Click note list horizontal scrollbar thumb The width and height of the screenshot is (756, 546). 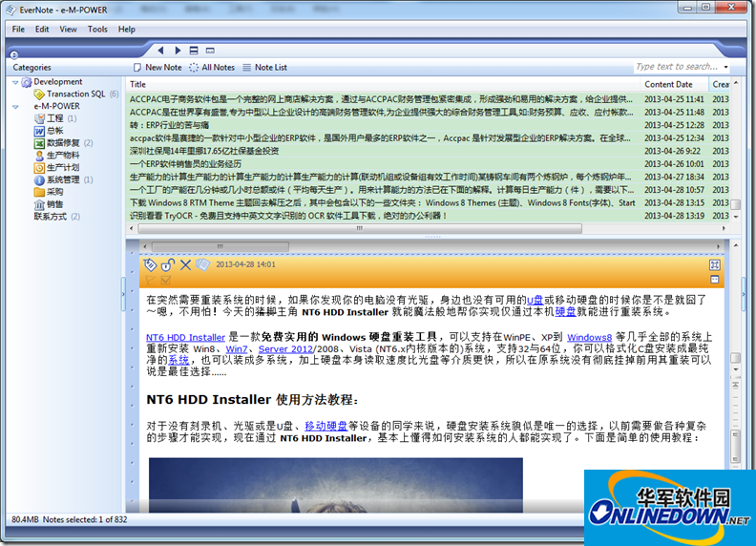click(360, 228)
